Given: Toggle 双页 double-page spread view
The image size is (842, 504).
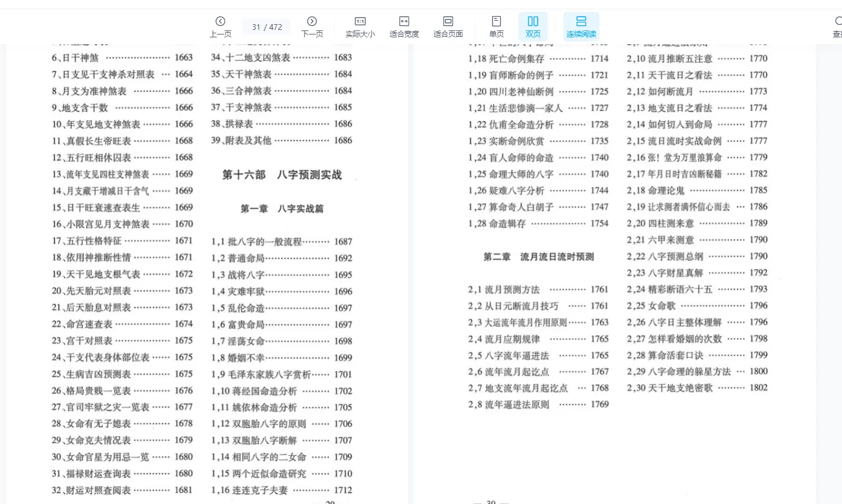Looking at the screenshot, I should [533, 26].
